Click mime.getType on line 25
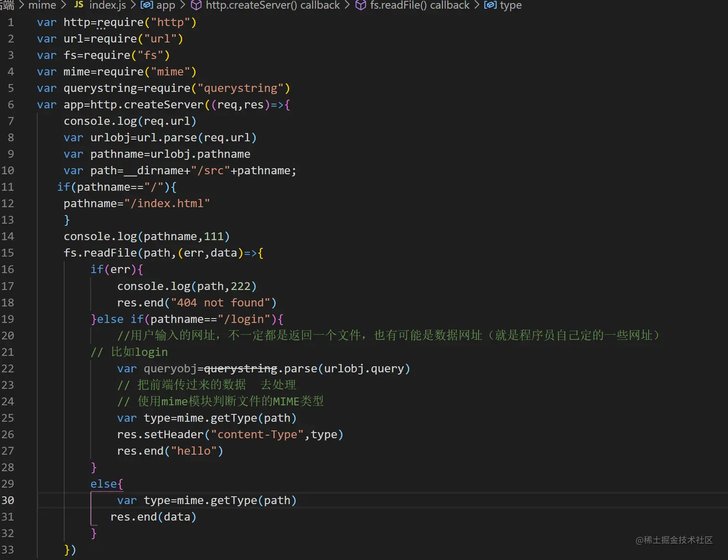The height and width of the screenshot is (560, 728). tap(217, 418)
